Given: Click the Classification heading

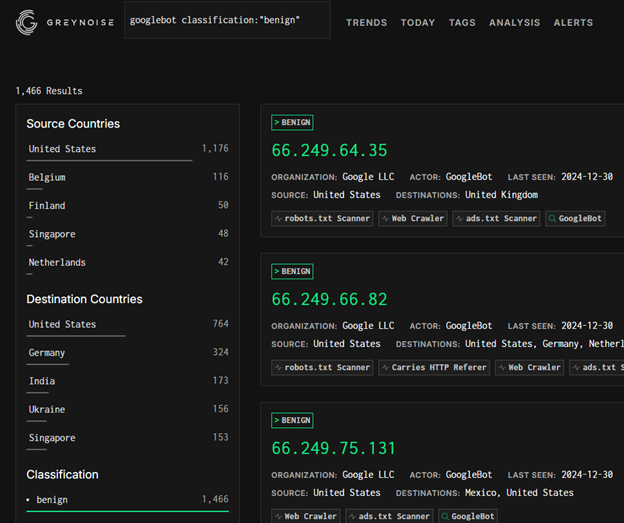Looking at the screenshot, I should (62, 474).
